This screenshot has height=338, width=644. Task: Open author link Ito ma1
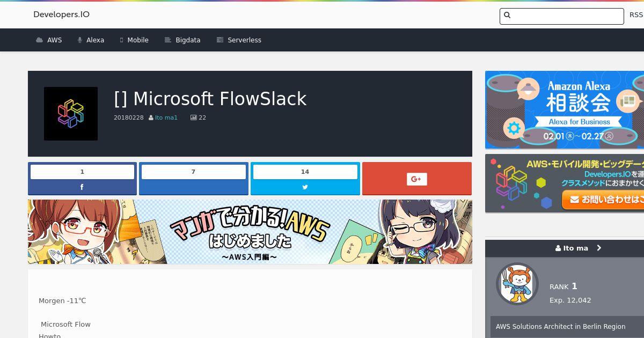pyautogui.click(x=166, y=118)
